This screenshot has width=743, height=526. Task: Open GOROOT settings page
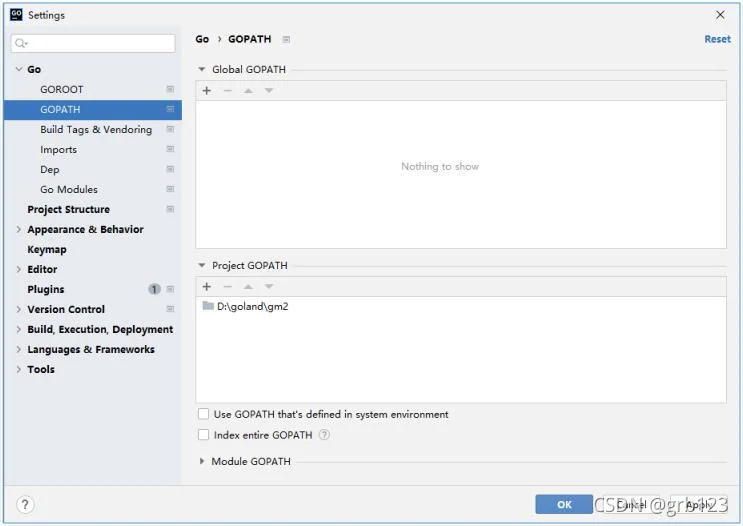[x=62, y=89]
